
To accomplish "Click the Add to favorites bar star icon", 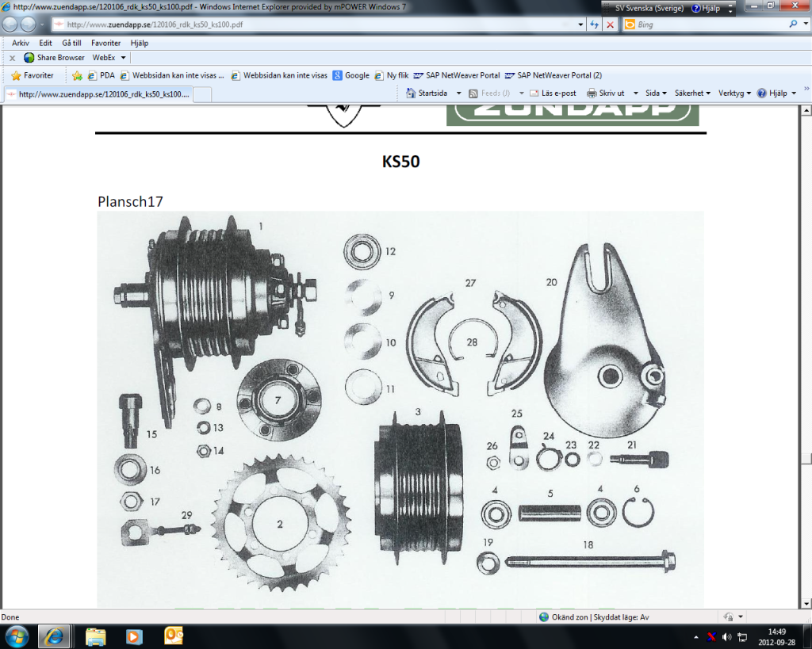I will point(77,75).
